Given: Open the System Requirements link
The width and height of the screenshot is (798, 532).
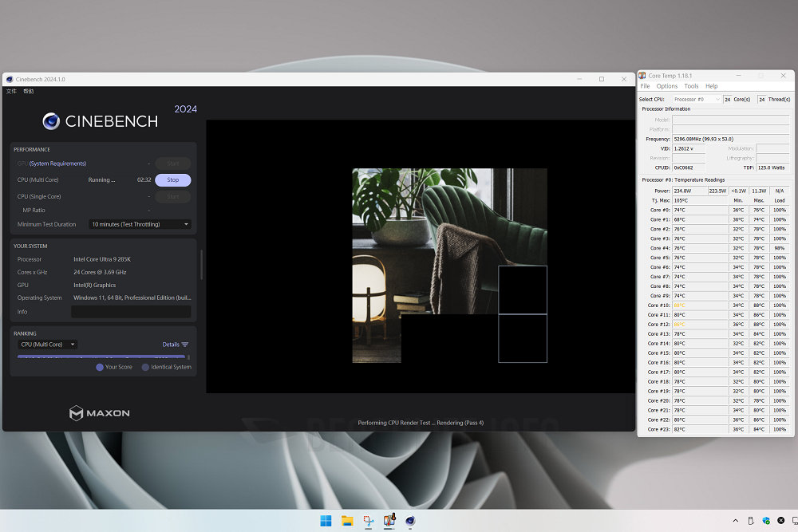Looking at the screenshot, I should [57, 164].
